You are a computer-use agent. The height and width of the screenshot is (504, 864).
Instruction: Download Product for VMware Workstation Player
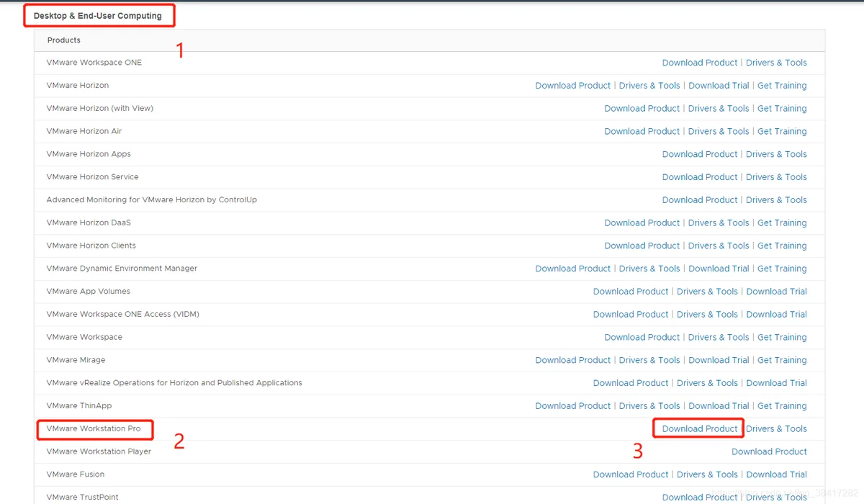[x=769, y=451]
